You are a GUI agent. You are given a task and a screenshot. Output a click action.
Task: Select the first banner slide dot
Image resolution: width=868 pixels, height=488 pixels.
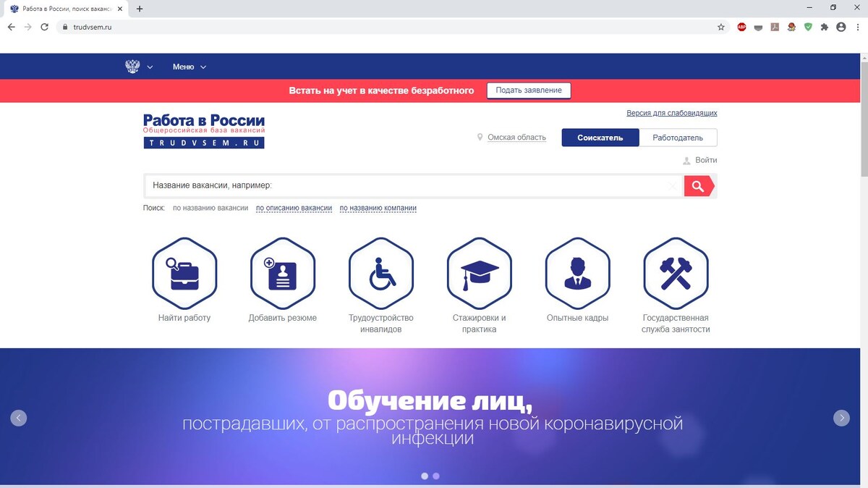point(425,476)
